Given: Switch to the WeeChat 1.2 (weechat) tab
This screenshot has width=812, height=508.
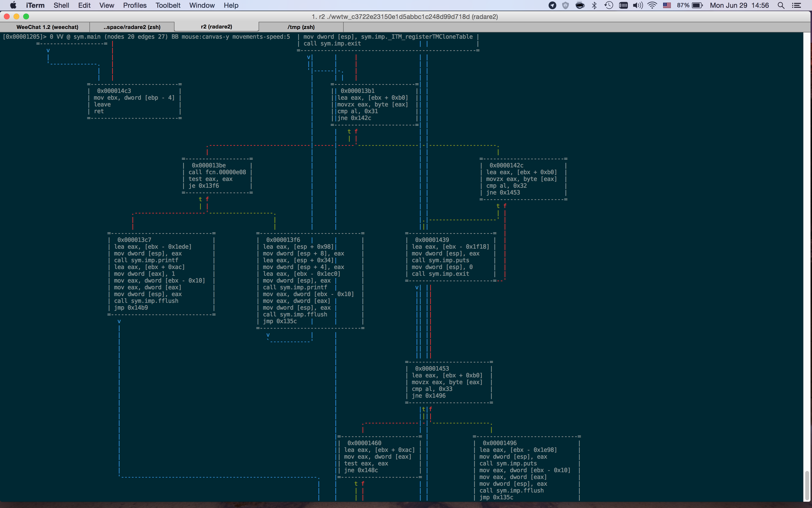Looking at the screenshot, I should [47, 27].
